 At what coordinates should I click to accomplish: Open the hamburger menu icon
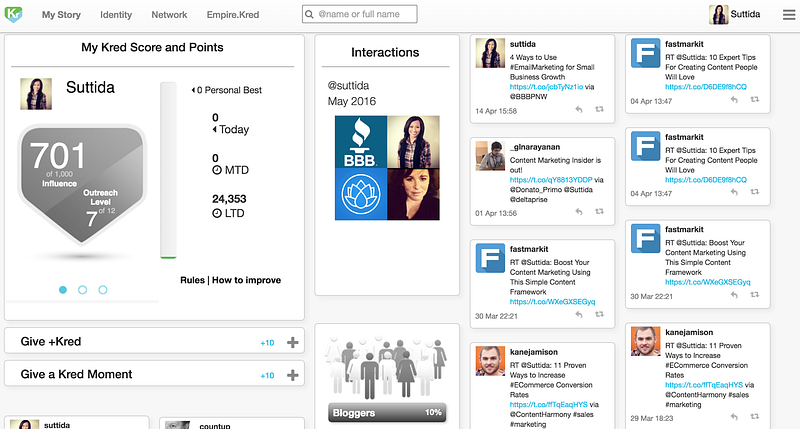789,15
